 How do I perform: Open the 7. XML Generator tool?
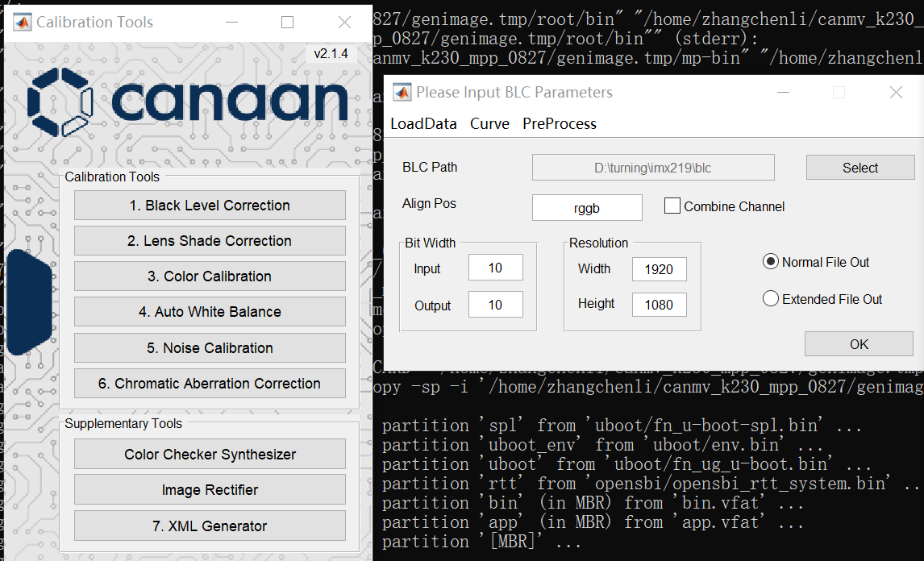point(210,526)
